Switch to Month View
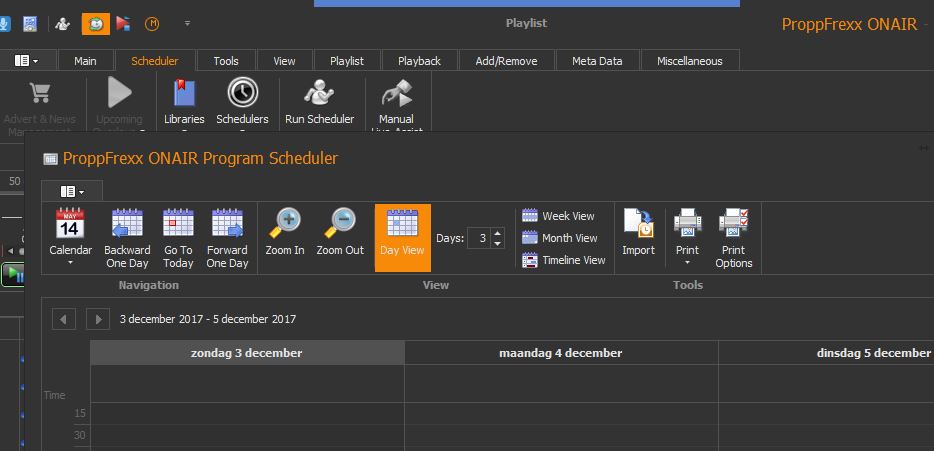Screen dimensions: 934x451 click(559, 238)
